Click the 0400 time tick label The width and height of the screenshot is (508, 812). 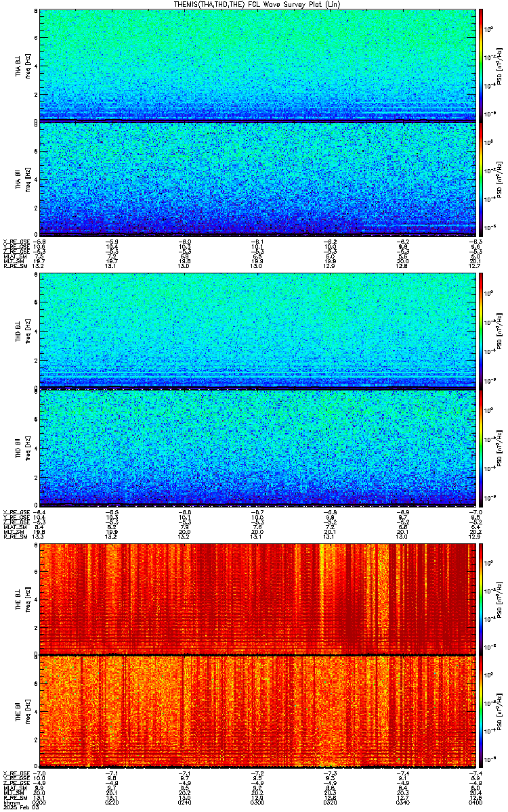475,802
